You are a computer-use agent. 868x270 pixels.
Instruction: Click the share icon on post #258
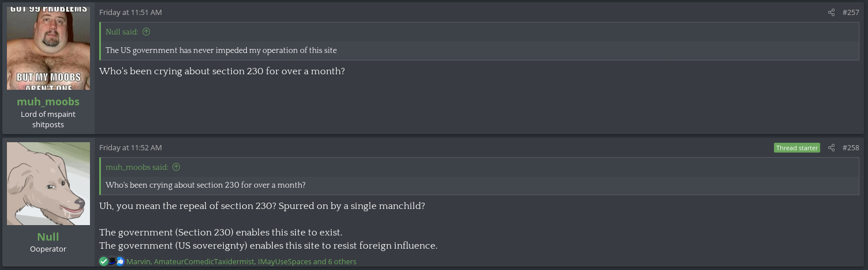831,148
